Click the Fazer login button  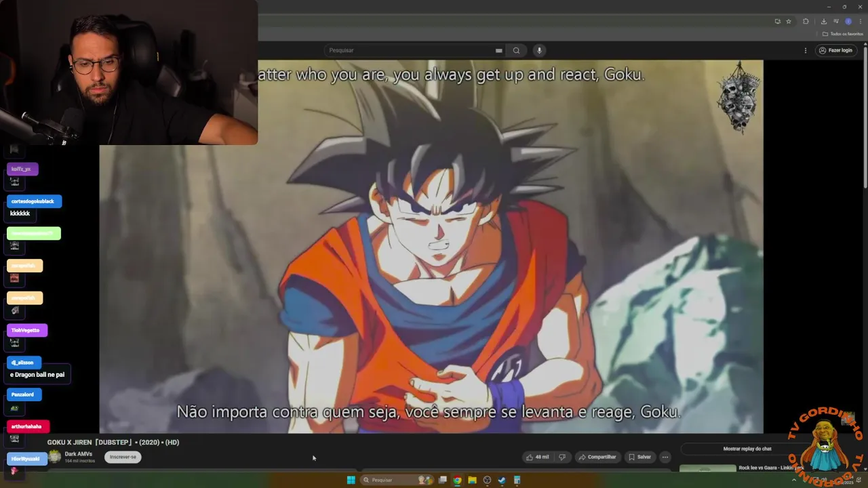[x=835, y=50]
